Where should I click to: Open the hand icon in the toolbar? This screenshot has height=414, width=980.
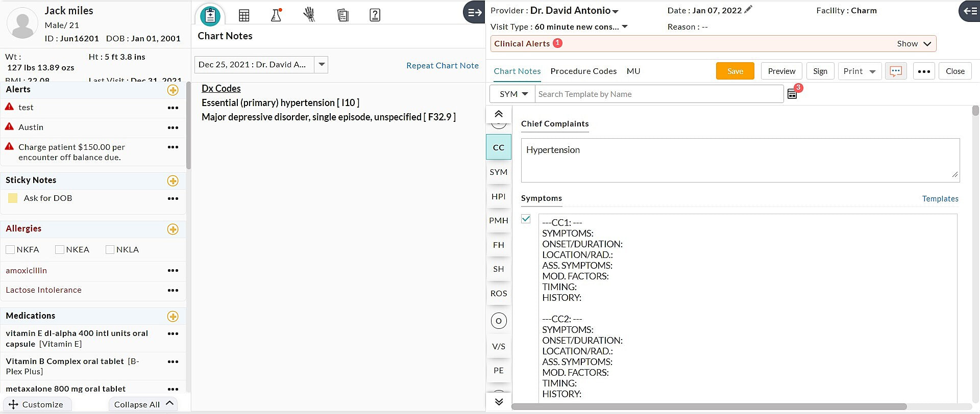309,15
